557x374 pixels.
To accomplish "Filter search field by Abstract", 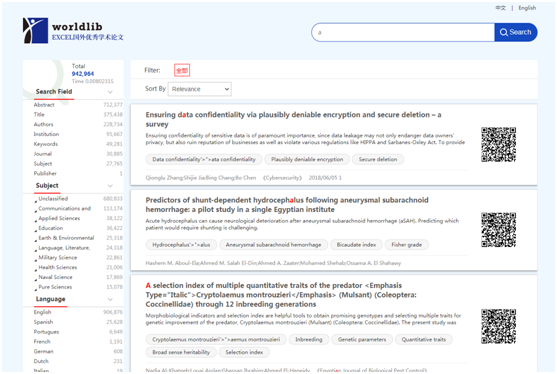I will pyautogui.click(x=44, y=105).
